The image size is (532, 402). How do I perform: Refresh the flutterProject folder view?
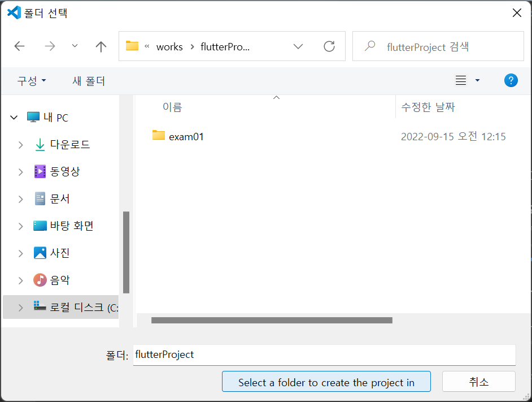point(329,46)
